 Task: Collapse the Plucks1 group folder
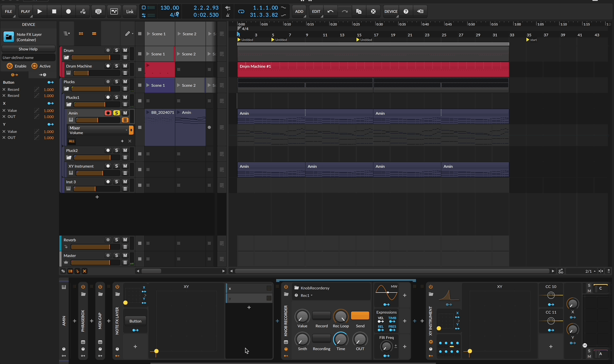[x=69, y=104]
